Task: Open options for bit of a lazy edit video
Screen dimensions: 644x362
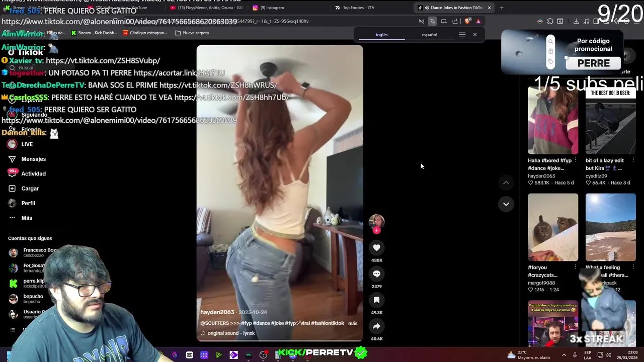Action: pyautogui.click(x=633, y=160)
